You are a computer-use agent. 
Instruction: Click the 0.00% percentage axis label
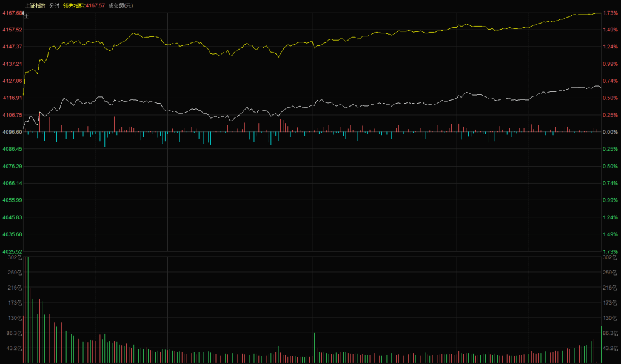[609, 132]
